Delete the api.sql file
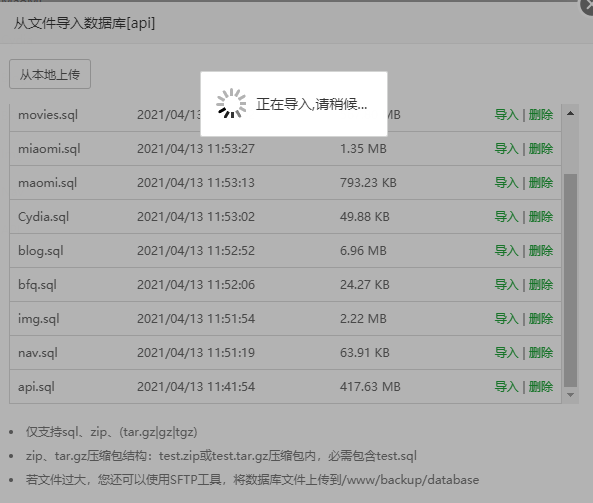This screenshot has width=593, height=503. click(541, 387)
